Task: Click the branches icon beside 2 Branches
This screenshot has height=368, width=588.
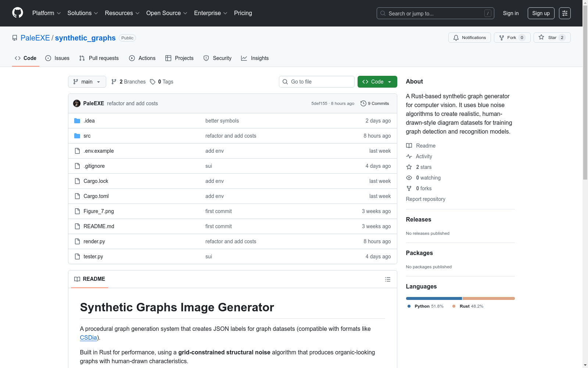Action: pyautogui.click(x=114, y=82)
